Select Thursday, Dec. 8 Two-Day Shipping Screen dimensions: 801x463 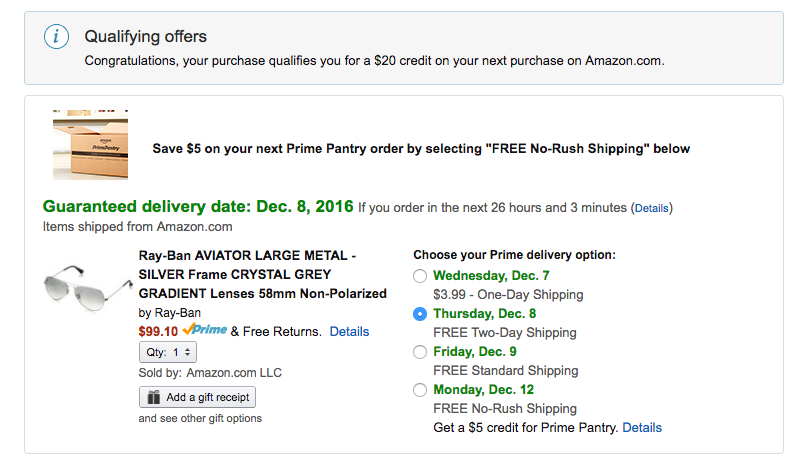(419, 314)
